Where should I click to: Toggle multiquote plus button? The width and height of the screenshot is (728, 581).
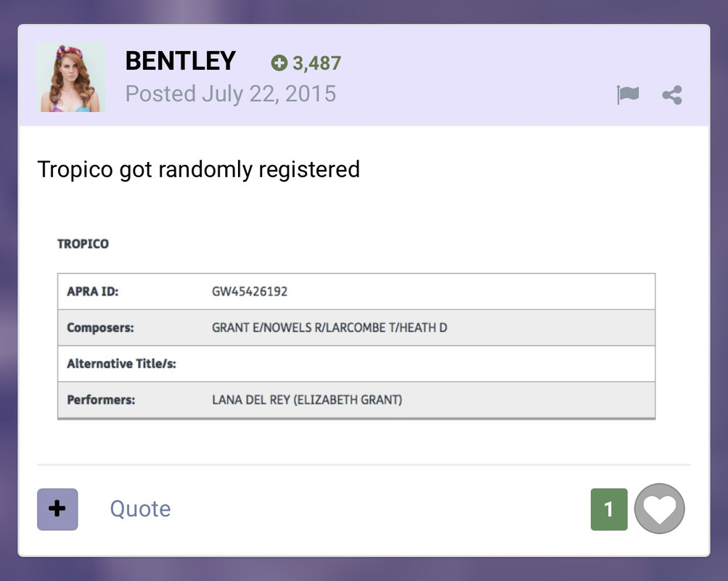click(x=57, y=509)
